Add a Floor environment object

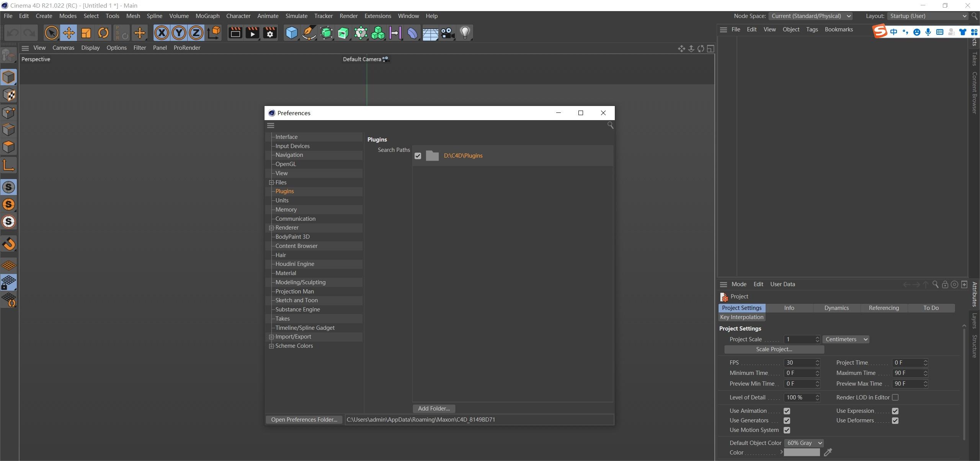(x=430, y=33)
